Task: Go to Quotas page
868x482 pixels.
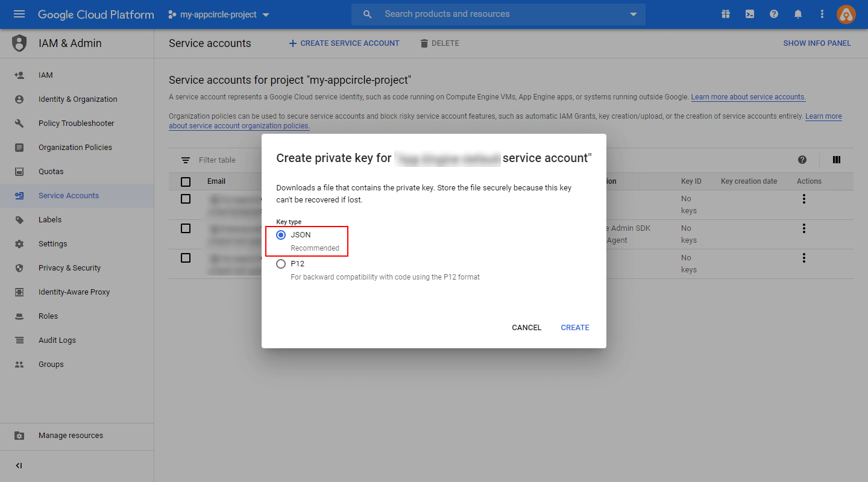Action: [77, 172]
